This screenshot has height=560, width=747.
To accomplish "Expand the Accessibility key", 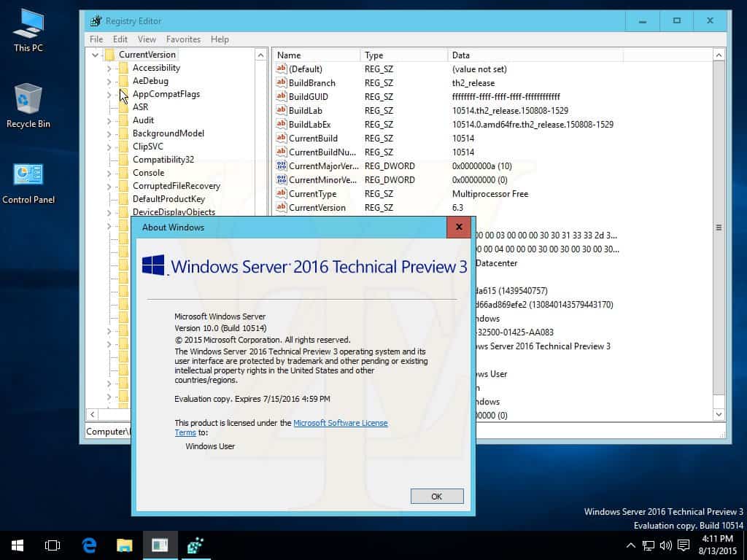I will pyautogui.click(x=109, y=69).
